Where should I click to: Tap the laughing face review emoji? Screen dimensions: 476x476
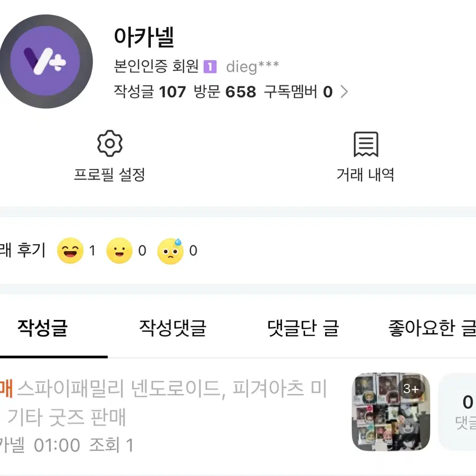70,251
